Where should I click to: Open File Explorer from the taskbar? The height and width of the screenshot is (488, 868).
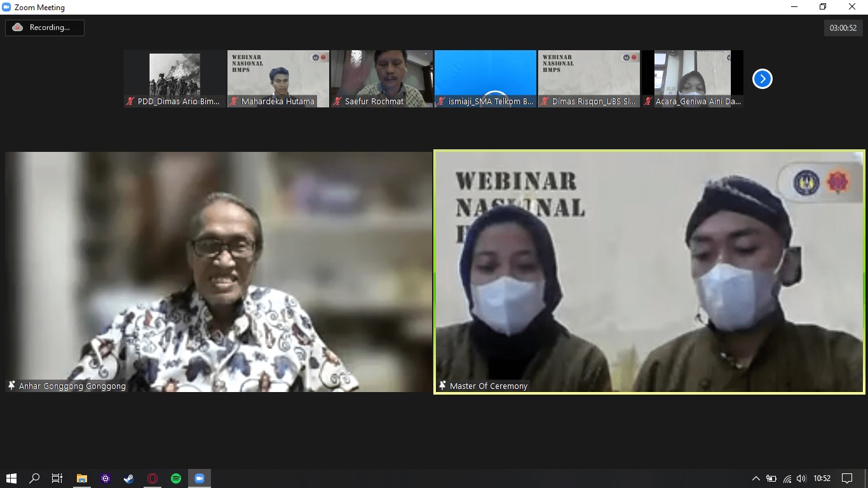coord(81,478)
